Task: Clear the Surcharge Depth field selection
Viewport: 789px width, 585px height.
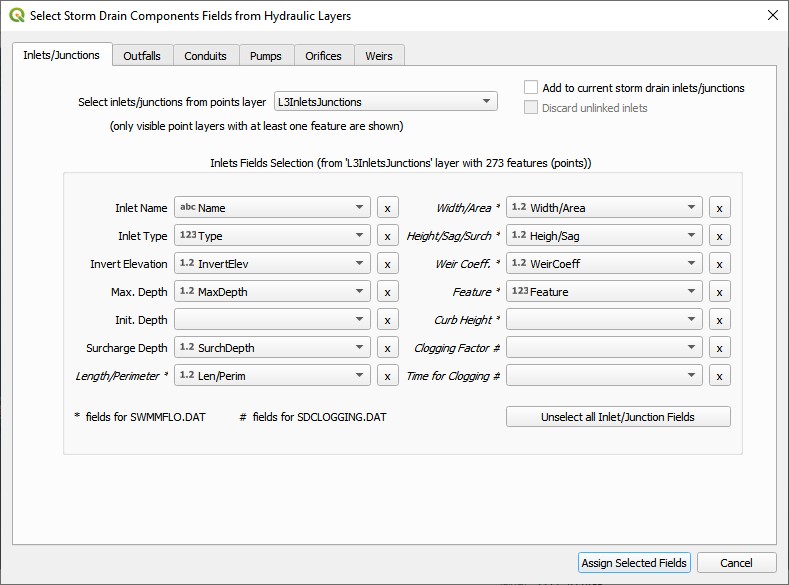Action: [387, 348]
